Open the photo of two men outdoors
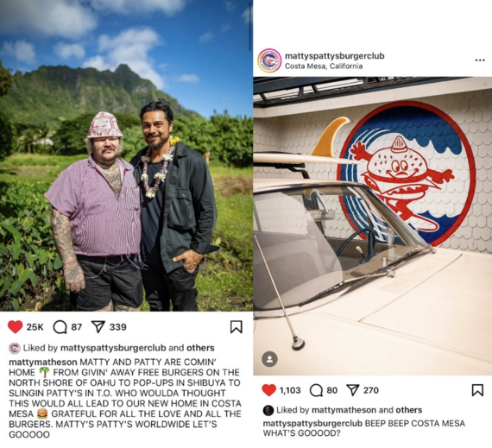This screenshot has width=492, height=448. (x=126, y=155)
